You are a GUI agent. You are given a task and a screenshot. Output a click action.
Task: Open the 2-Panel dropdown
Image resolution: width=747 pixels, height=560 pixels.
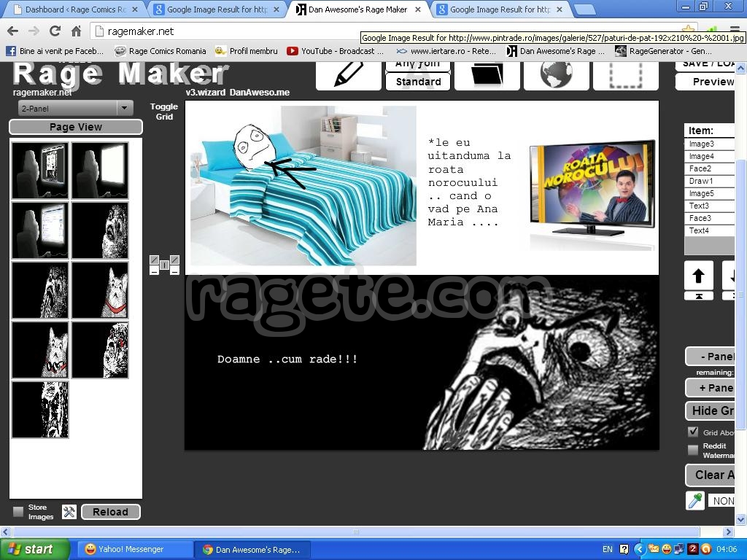pyautogui.click(x=75, y=108)
